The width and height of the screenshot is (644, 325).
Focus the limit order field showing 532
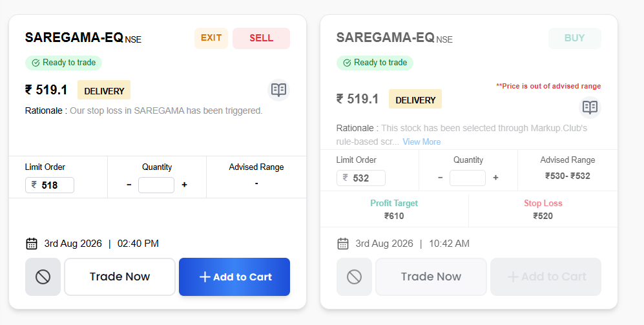coord(361,178)
